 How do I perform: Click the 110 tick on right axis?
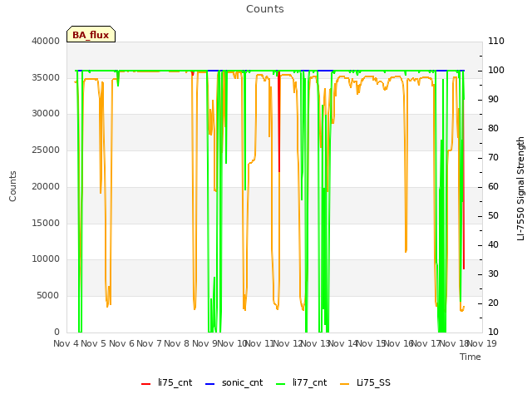tap(496, 41)
